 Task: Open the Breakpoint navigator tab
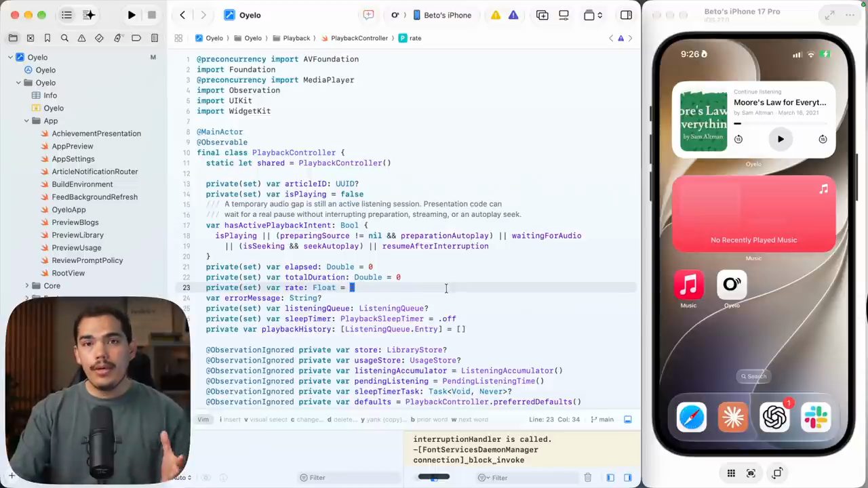click(x=136, y=38)
